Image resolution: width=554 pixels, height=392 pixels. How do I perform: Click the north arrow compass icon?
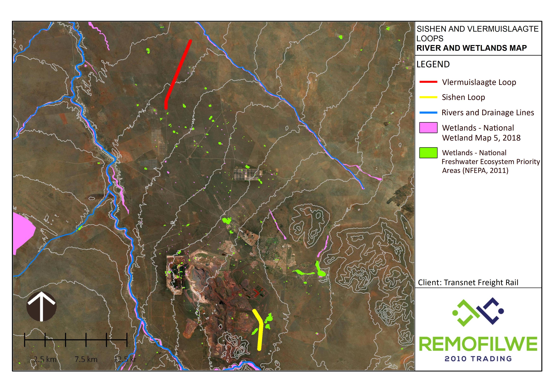click(41, 306)
